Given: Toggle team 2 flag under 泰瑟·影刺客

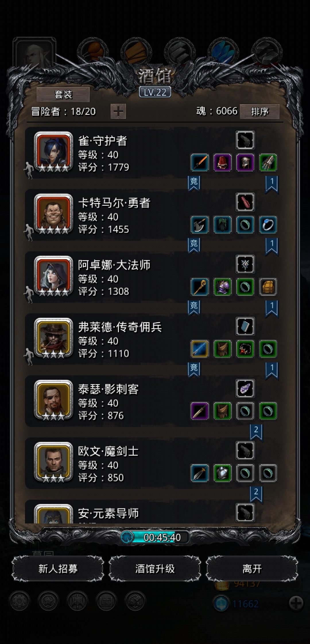Looking at the screenshot, I should click(x=256, y=432).
